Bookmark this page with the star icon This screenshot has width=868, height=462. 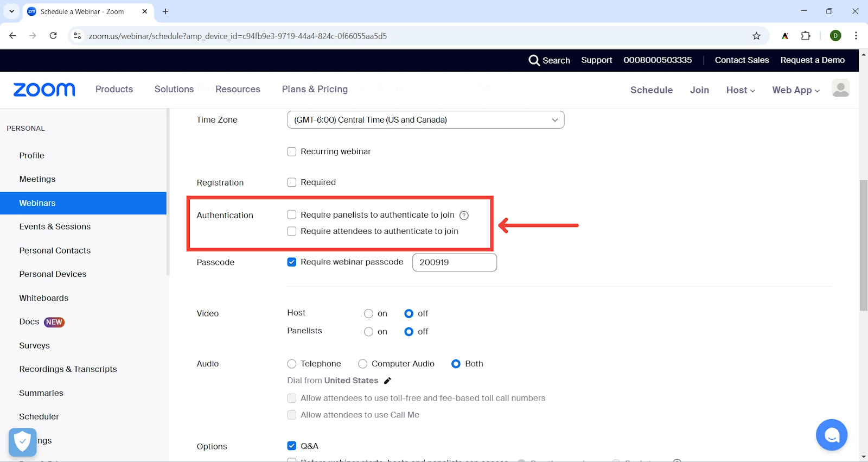coord(756,36)
